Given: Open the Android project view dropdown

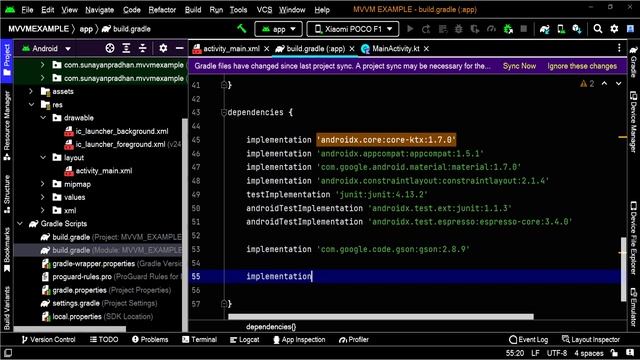Looking at the screenshot, I should [x=46, y=48].
